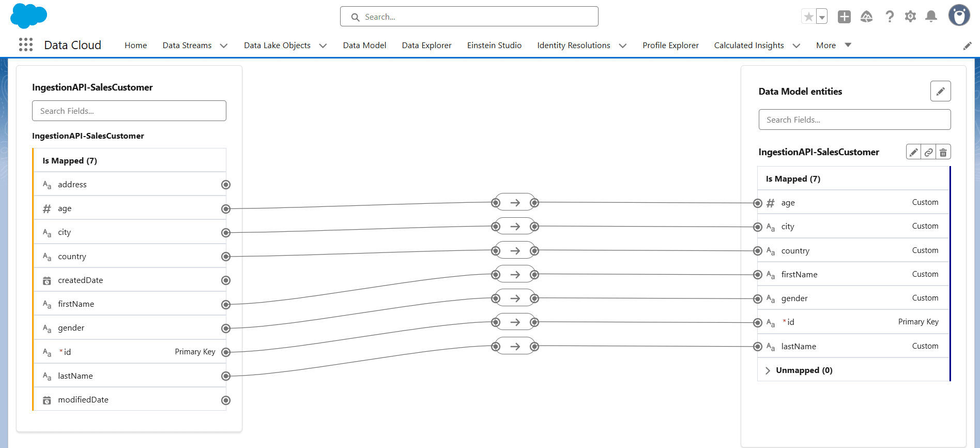Open the Trailhead guidance icon

866,17
